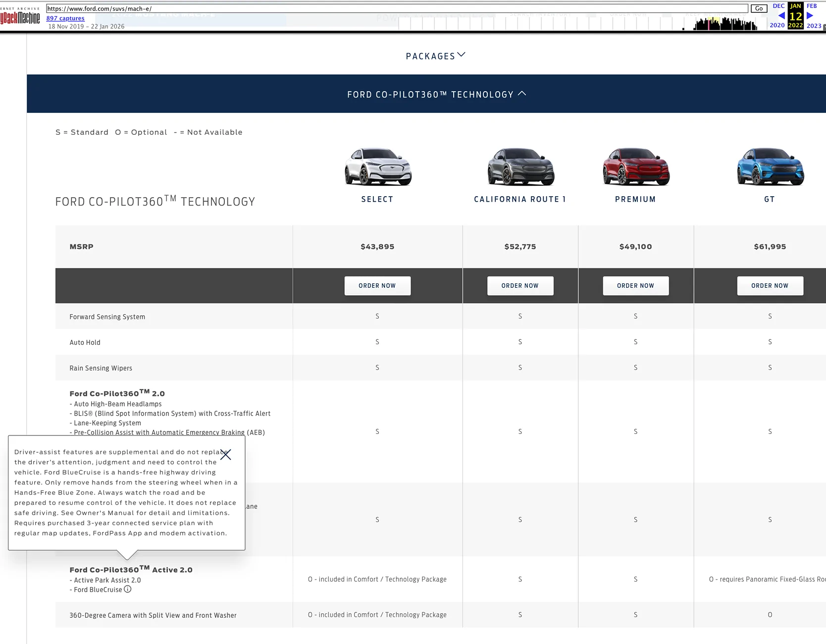826x644 pixels.
Task: Click GT MSRP $61,995
Action: point(770,247)
